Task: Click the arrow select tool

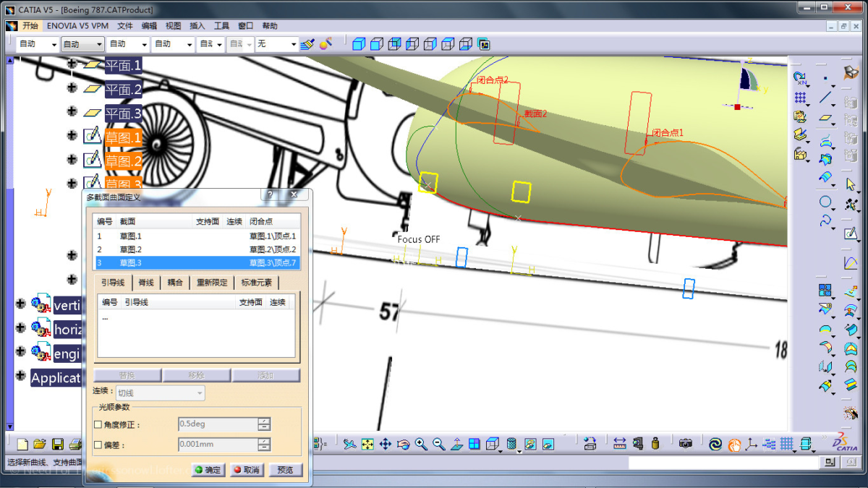Action: (851, 184)
